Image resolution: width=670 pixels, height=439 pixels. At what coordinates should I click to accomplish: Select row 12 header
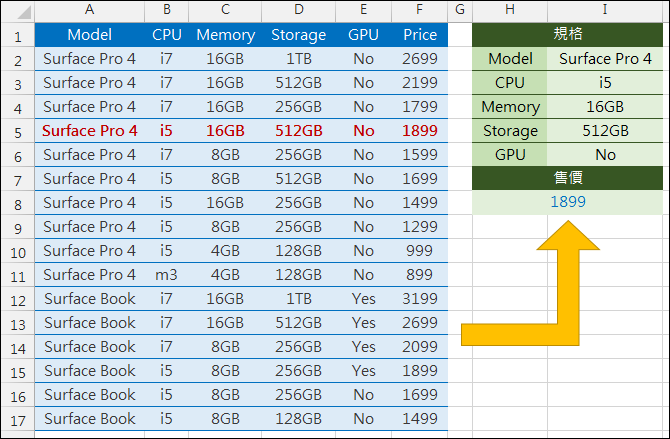click(x=17, y=299)
